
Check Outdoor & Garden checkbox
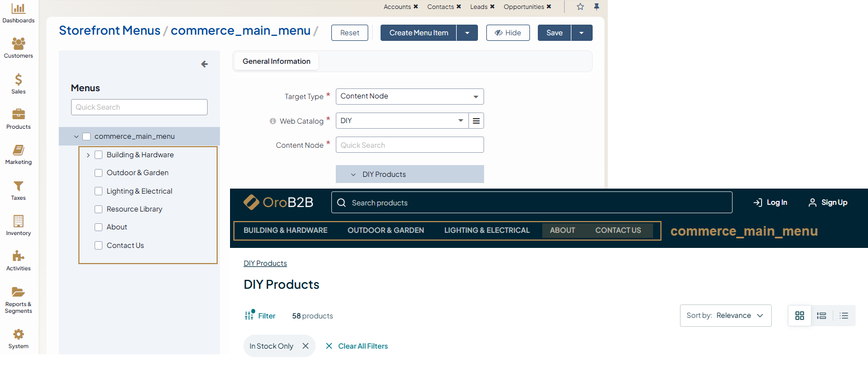[98, 173]
